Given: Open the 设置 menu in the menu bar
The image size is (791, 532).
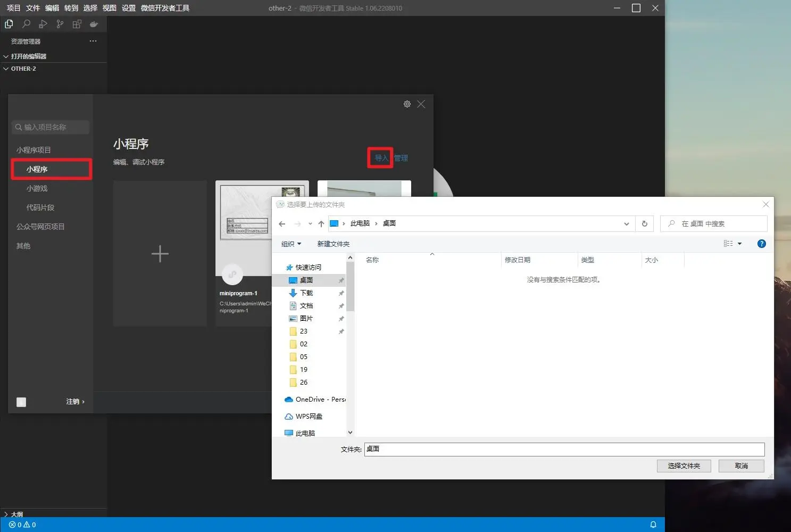Looking at the screenshot, I should (129, 8).
